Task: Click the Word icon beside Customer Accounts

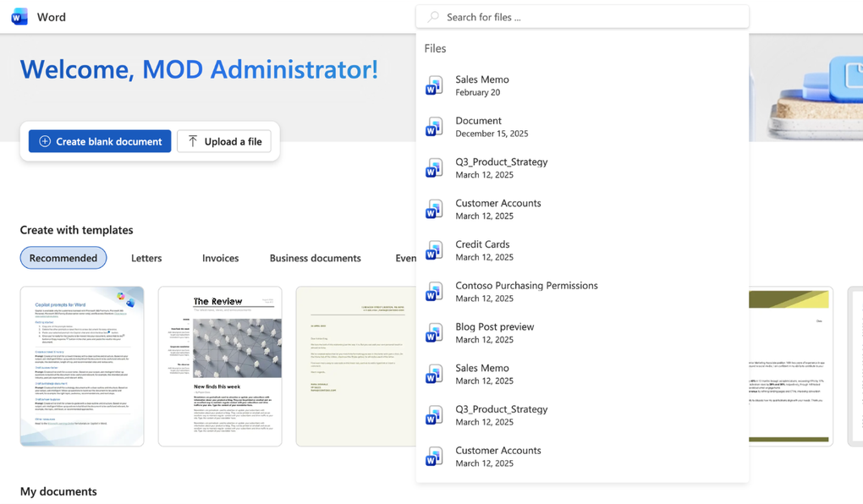Action: pyautogui.click(x=434, y=209)
